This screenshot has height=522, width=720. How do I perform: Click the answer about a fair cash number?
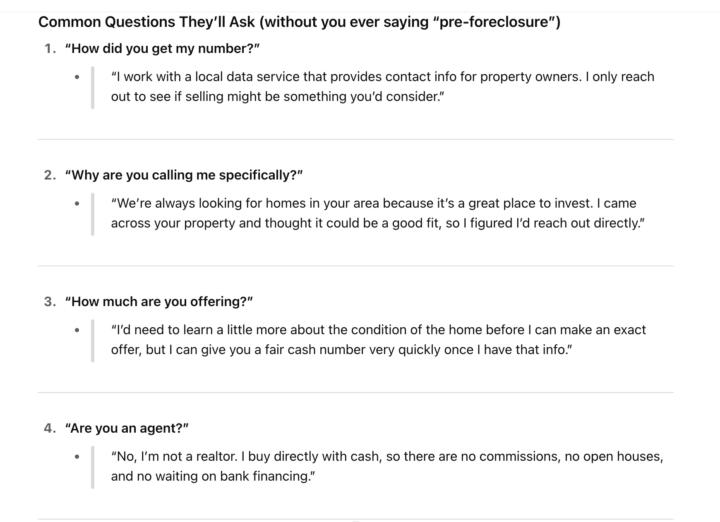point(378,340)
